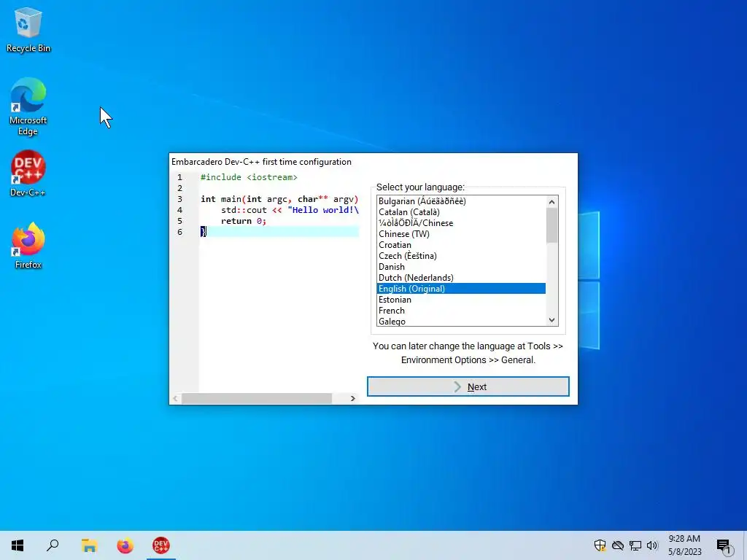747x560 pixels.
Task: Open the Windows Start menu
Action: [18, 545]
